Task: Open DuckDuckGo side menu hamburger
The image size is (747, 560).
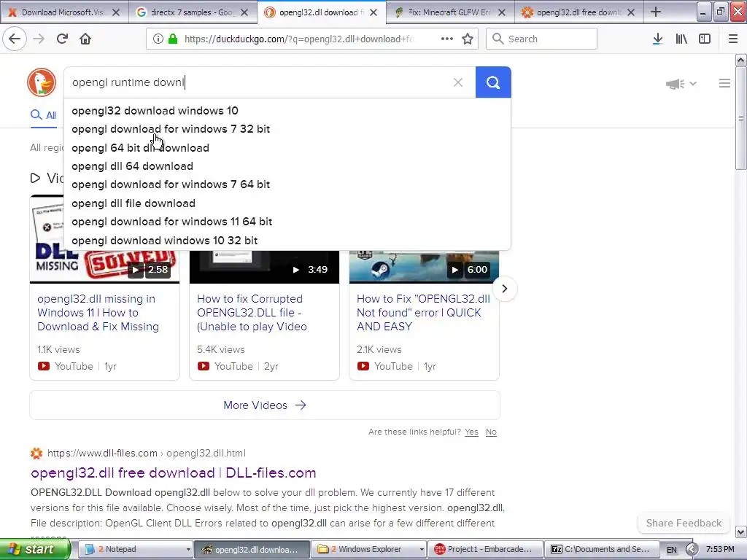Action: pyautogui.click(x=724, y=83)
